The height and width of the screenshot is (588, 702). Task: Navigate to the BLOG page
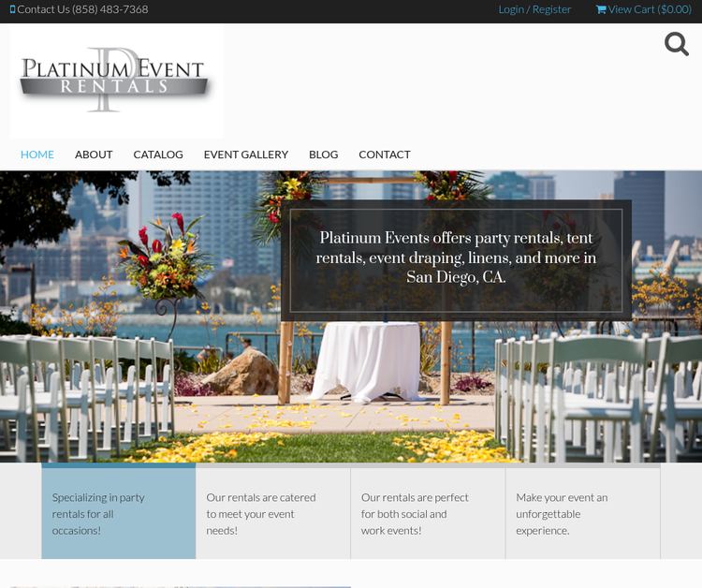click(x=323, y=154)
